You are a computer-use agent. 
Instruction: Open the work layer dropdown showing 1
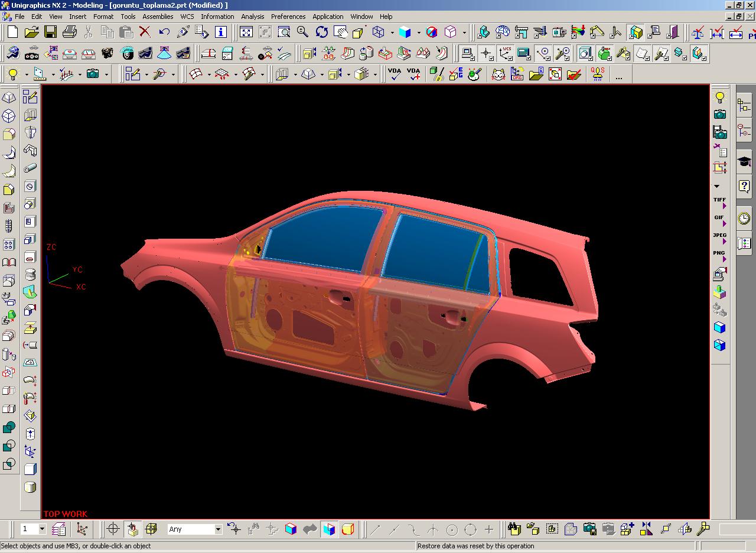click(42, 529)
